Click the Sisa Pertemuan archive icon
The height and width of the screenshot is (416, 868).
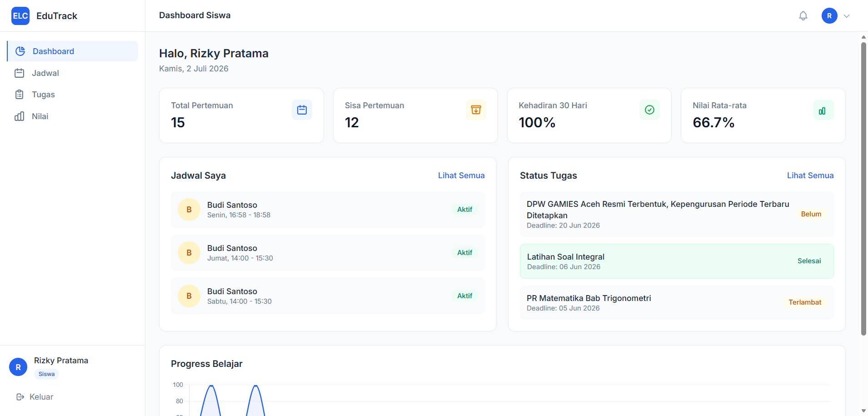(476, 110)
